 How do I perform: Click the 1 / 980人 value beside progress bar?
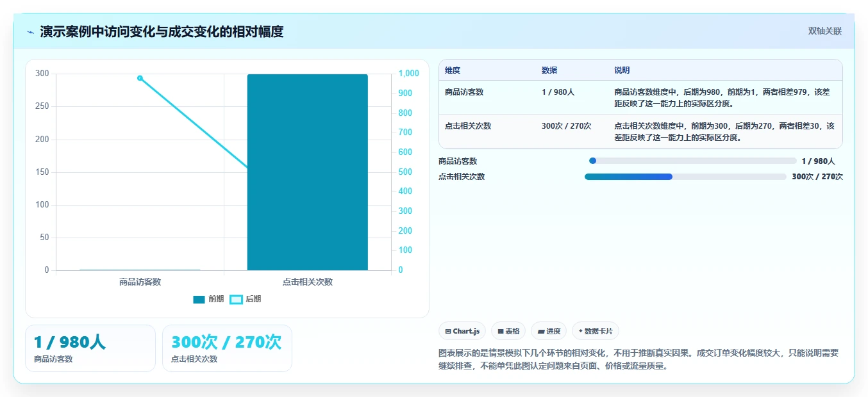(x=819, y=161)
